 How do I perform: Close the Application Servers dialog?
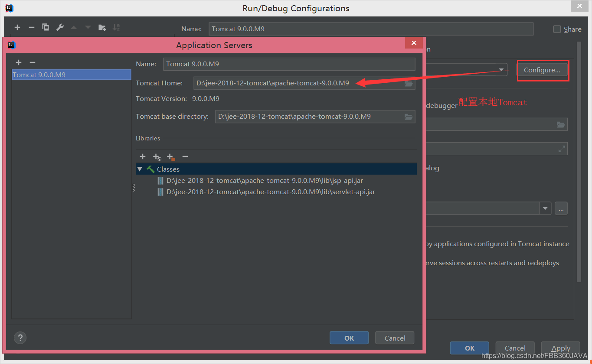point(414,43)
